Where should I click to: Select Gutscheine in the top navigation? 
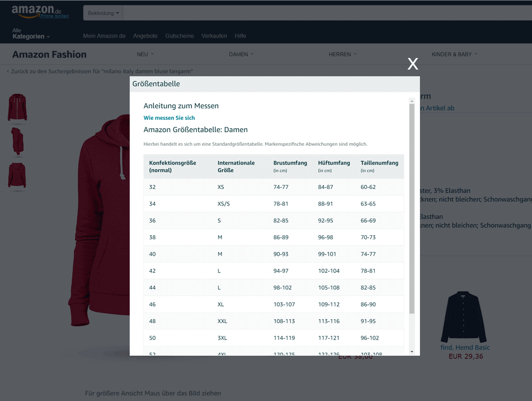(179, 35)
